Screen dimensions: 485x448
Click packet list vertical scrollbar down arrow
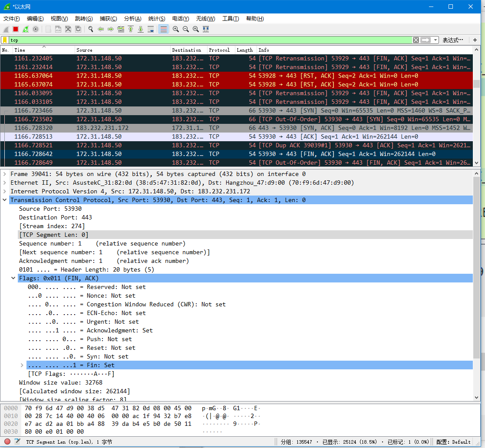click(476, 163)
